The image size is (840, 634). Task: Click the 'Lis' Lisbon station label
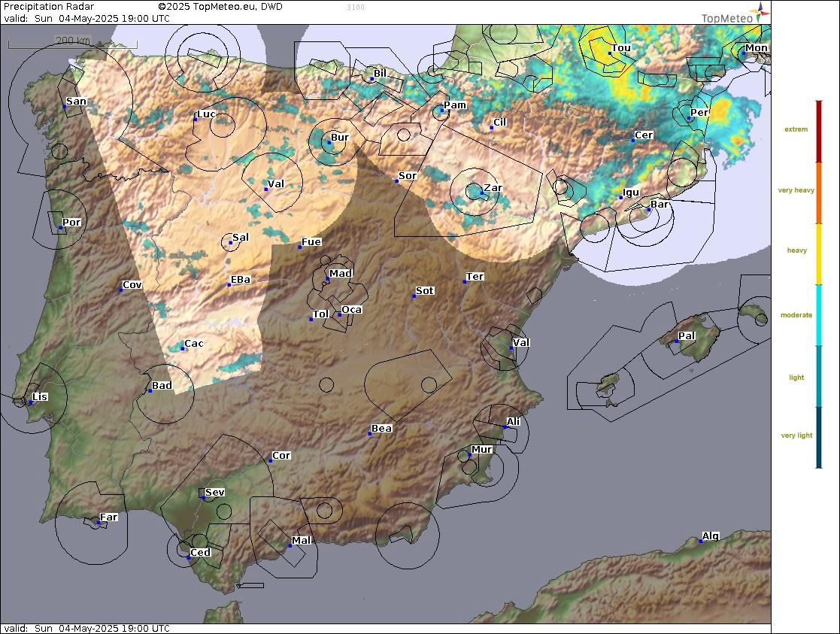pos(40,396)
